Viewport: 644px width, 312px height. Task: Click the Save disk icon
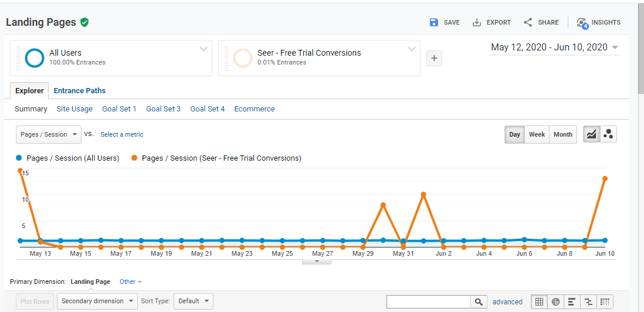(434, 22)
